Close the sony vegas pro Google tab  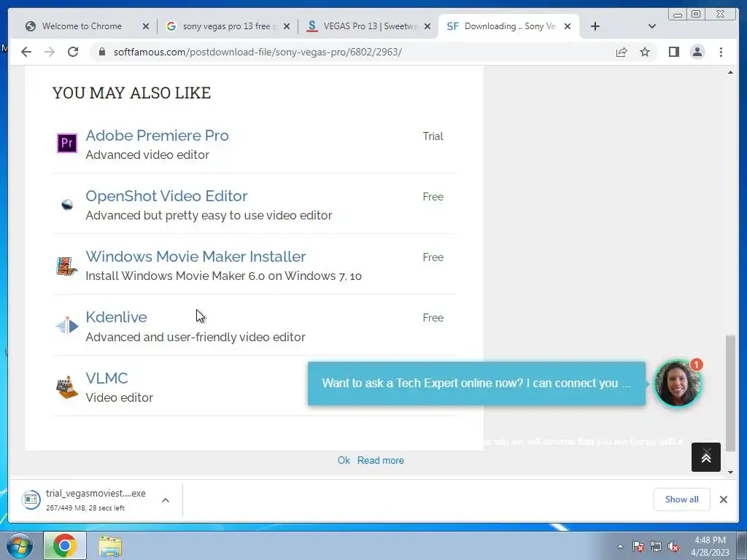(286, 27)
